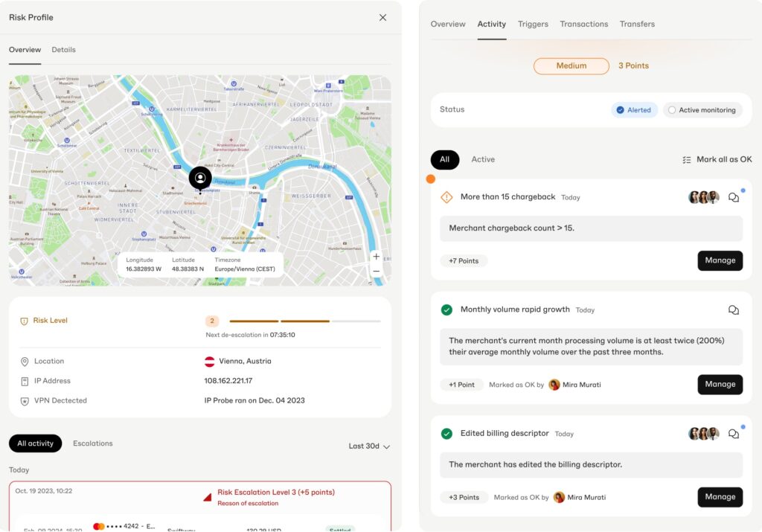Click the Risk Level progress bar

click(305, 321)
